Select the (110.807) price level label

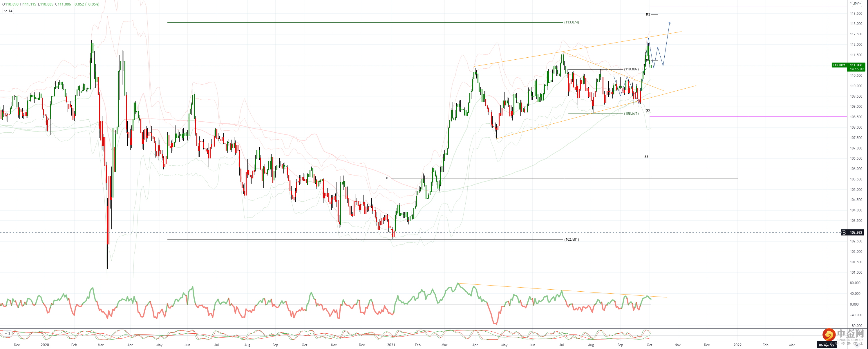(x=631, y=69)
